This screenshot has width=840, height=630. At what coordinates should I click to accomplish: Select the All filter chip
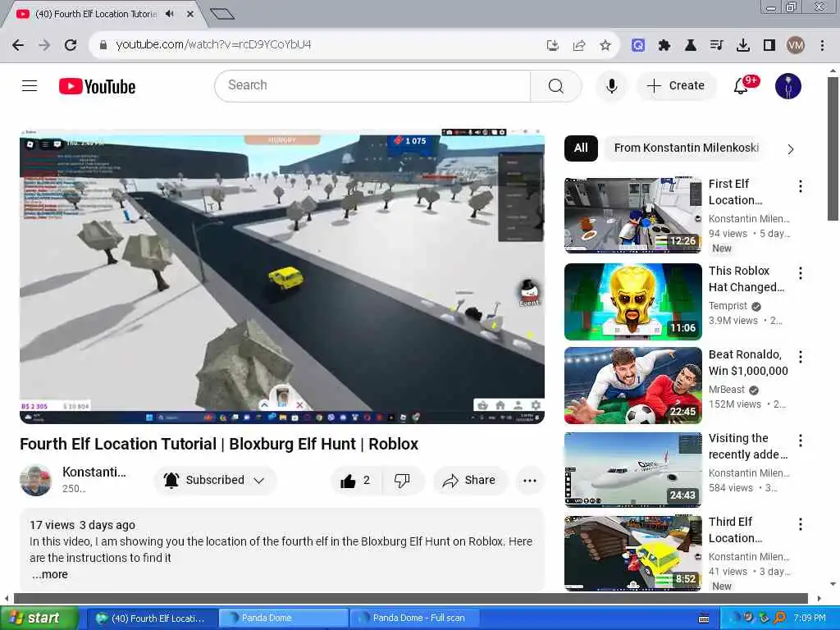581,148
